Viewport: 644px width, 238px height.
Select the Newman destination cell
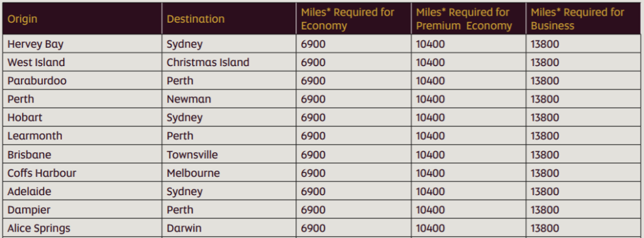pyautogui.click(x=229, y=99)
